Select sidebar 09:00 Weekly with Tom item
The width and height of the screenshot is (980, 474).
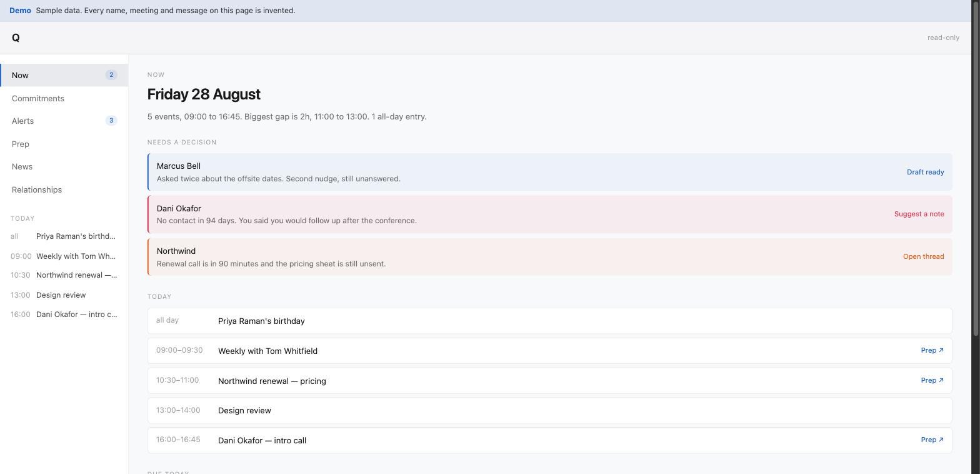[x=64, y=256]
